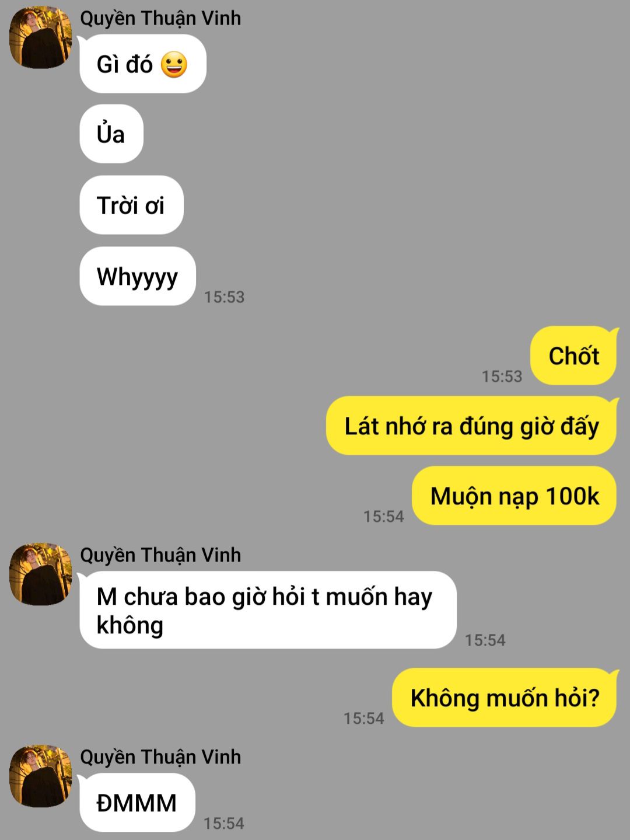Tap the 'Gì đó' message bubble text
The image size is (630, 840).
[124, 64]
